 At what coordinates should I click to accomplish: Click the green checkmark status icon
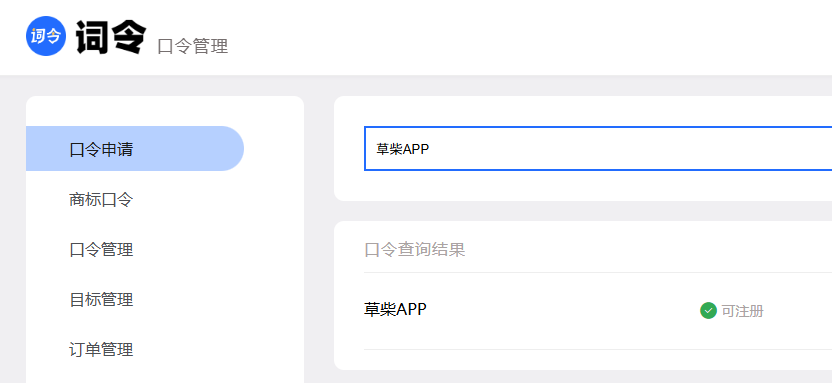point(708,310)
